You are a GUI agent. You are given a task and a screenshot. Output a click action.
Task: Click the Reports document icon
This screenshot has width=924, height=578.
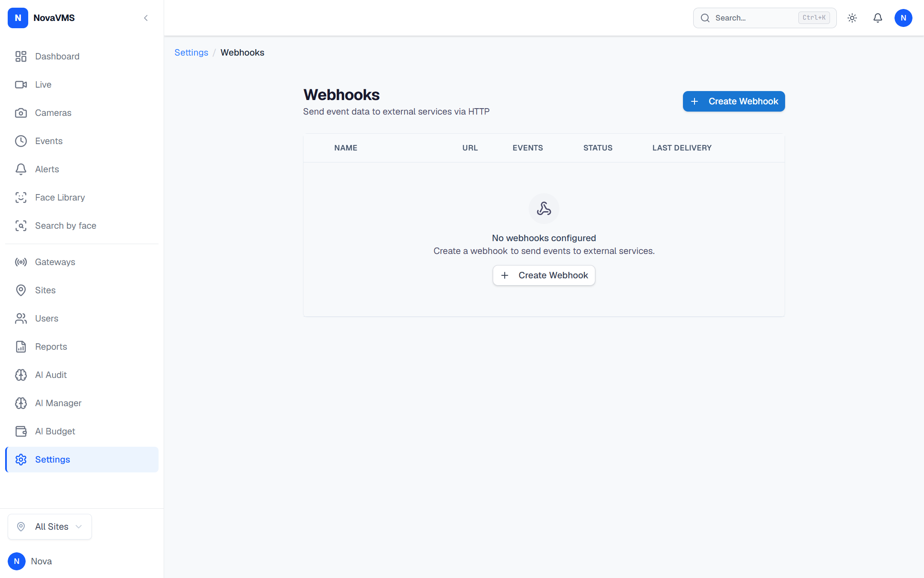click(21, 347)
